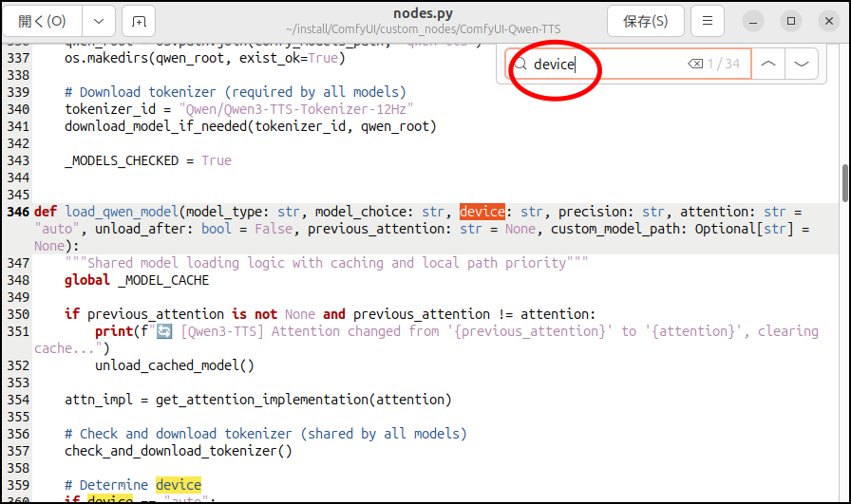851x504 pixels.
Task: Click inside the 'device' search input field
Action: tap(608, 64)
